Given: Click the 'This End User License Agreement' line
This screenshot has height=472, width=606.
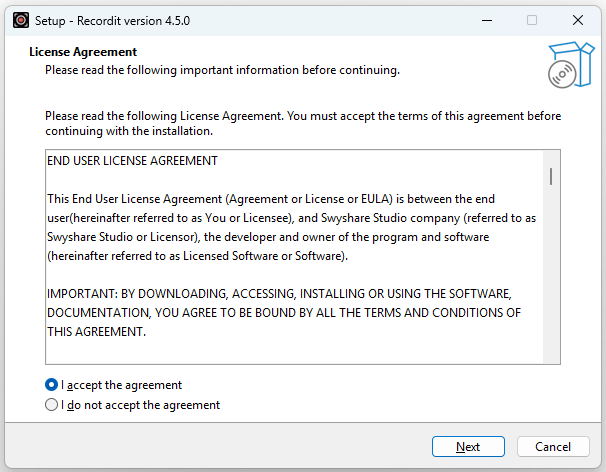Looking at the screenshot, I should (271, 199).
